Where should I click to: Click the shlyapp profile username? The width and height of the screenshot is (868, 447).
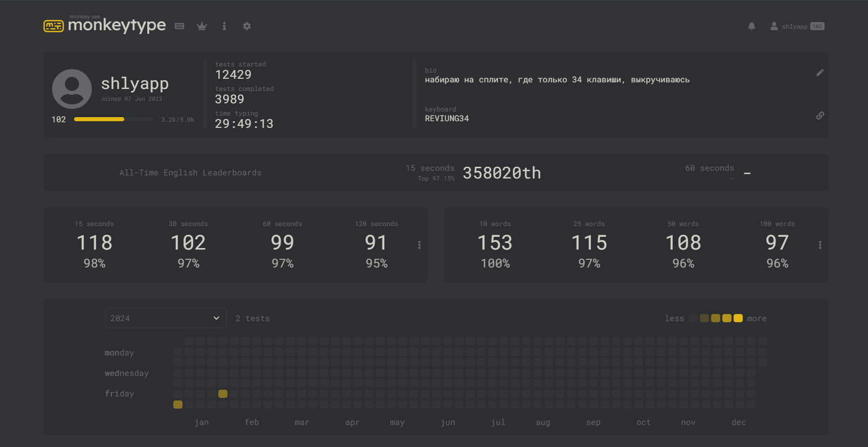134,83
